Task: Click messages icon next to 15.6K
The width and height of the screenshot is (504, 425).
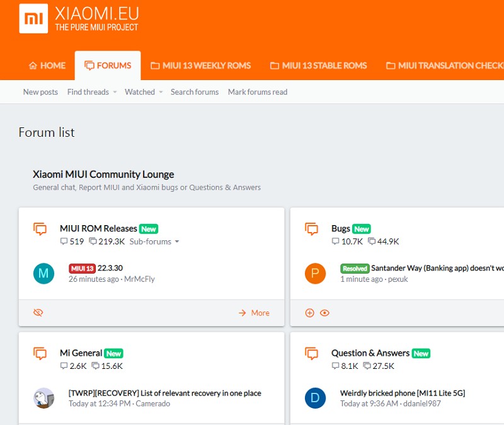Action: (96, 366)
